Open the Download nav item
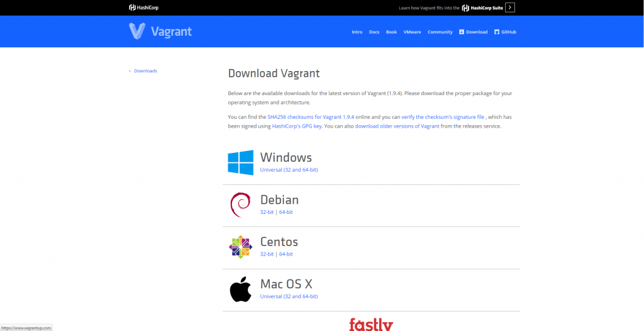Image resolution: width=644 pixels, height=331 pixels. [473, 32]
